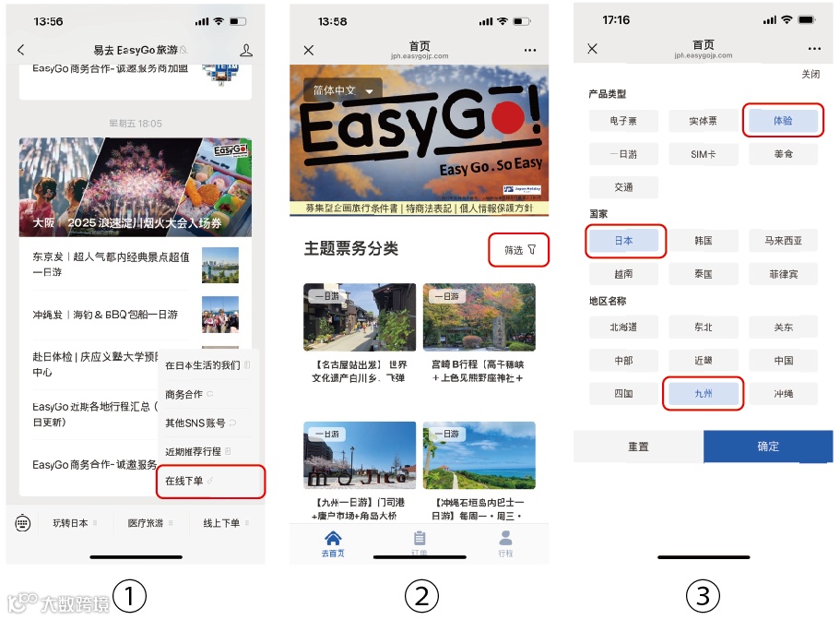Toggle the 交通 product type
The width and height of the screenshot is (840, 620).
623,187
